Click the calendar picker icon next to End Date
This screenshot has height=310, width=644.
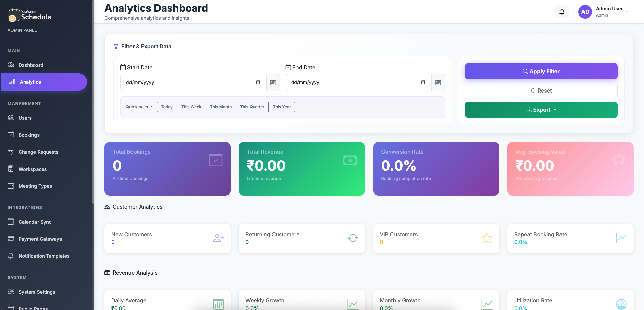tap(438, 82)
